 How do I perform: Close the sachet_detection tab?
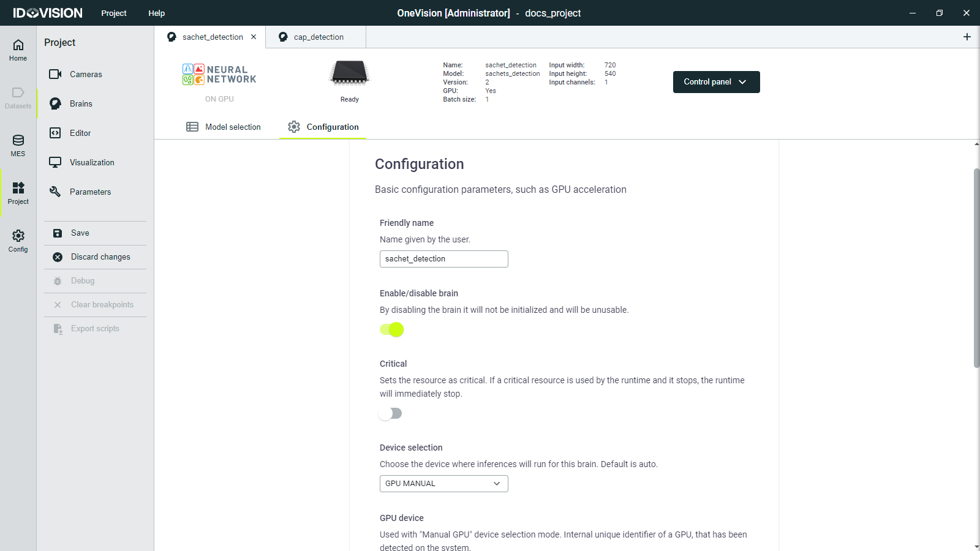point(254,37)
